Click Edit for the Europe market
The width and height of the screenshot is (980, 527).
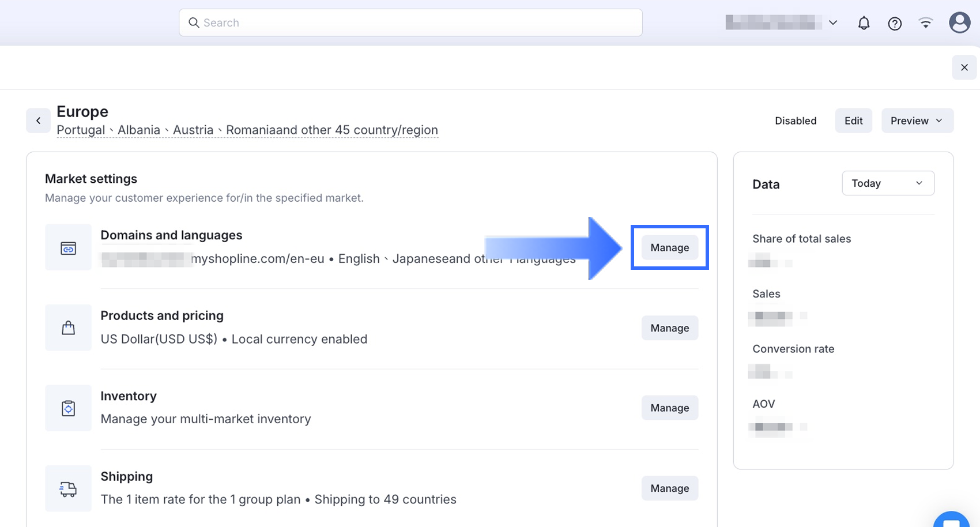853,121
